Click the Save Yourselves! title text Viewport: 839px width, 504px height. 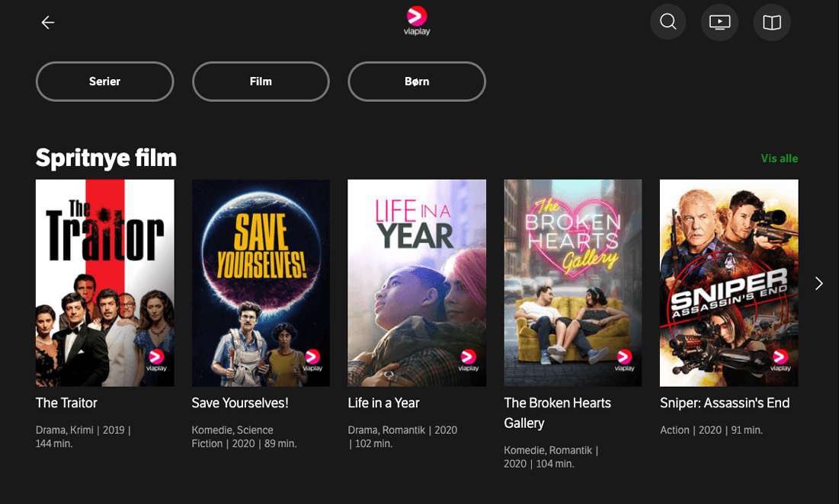pos(240,403)
